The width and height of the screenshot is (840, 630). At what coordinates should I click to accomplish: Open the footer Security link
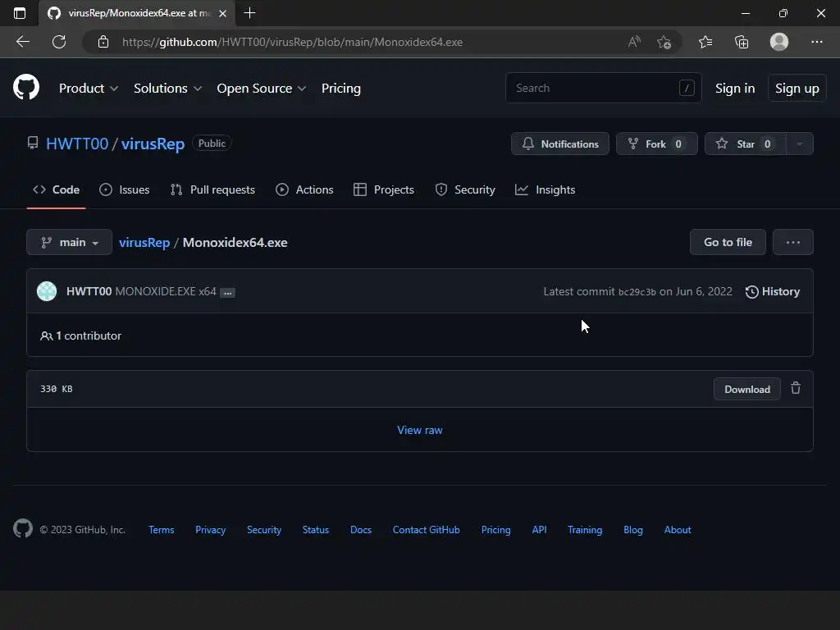(264, 530)
